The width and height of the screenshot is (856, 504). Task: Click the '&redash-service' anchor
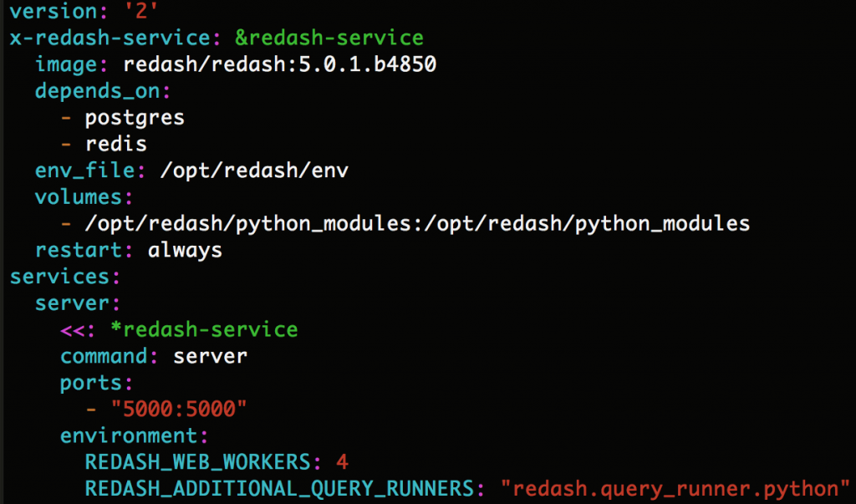[x=329, y=38]
